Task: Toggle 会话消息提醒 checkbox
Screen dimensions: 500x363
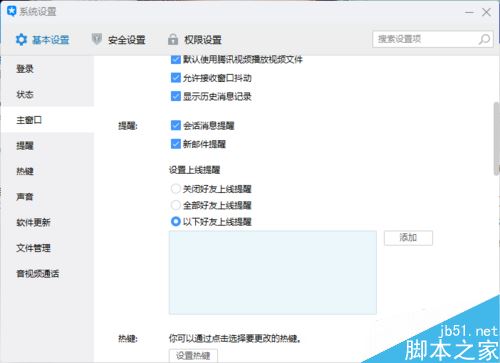Action: tap(176, 125)
